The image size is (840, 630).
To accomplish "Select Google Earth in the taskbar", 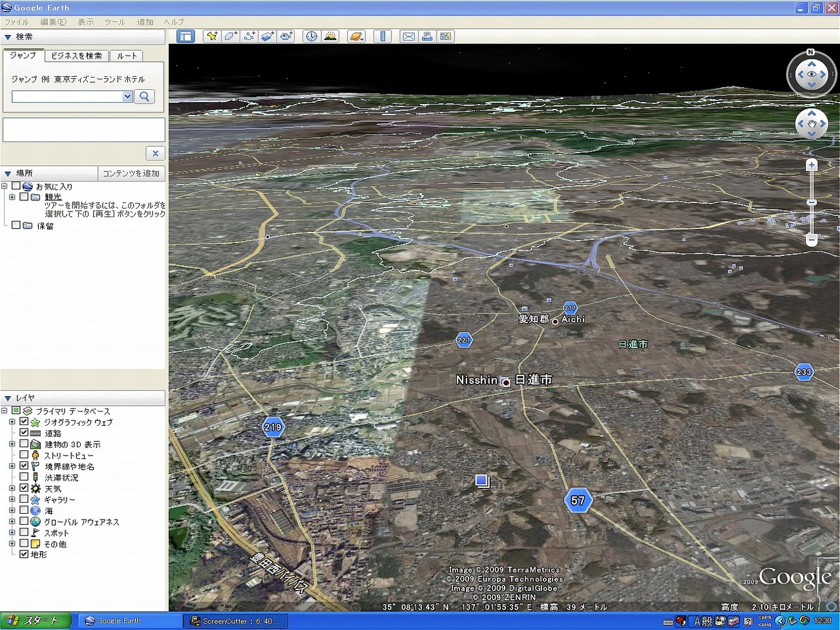I will point(131,621).
